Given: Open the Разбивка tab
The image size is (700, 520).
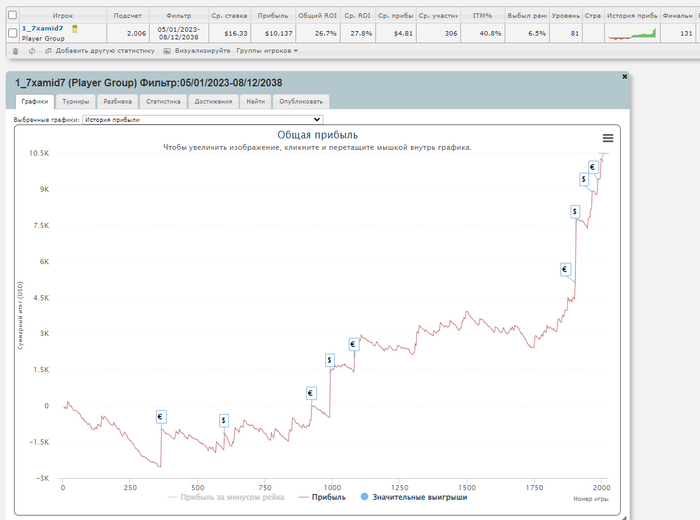Looking at the screenshot, I should [117, 101].
